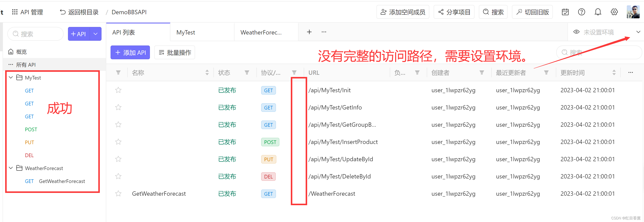644x222 pixels.
Task: Open the settings gear icon
Action: tap(614, 12)
